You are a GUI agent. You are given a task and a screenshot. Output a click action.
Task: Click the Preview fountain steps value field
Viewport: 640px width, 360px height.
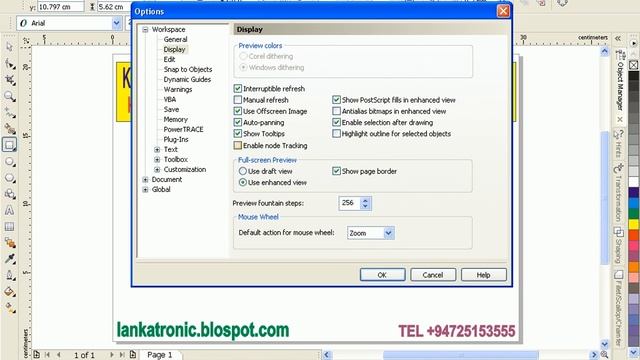(349, 203)
